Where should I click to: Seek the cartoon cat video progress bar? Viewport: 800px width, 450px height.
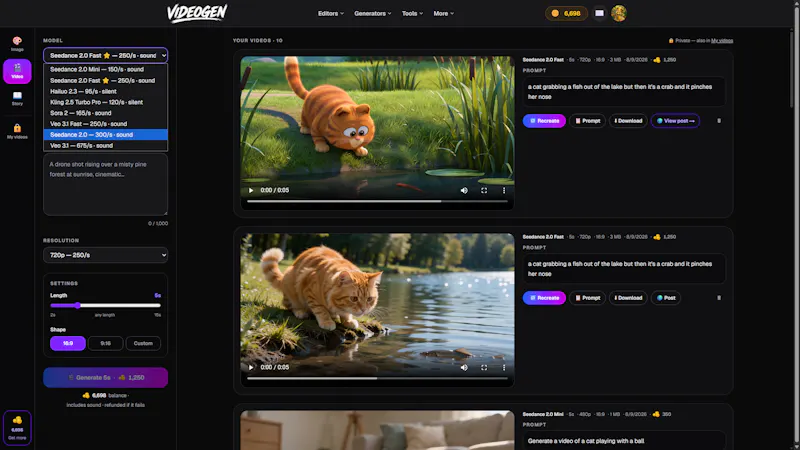pyautogui.click(x=378, y=202)
